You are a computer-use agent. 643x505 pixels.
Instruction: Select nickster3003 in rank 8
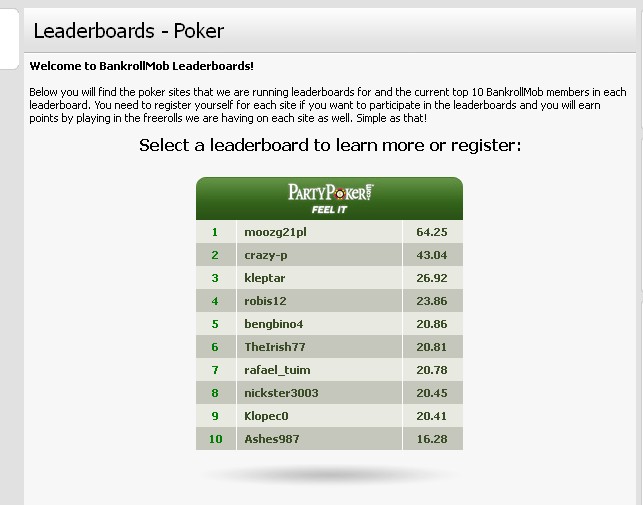tap(281, 393)
